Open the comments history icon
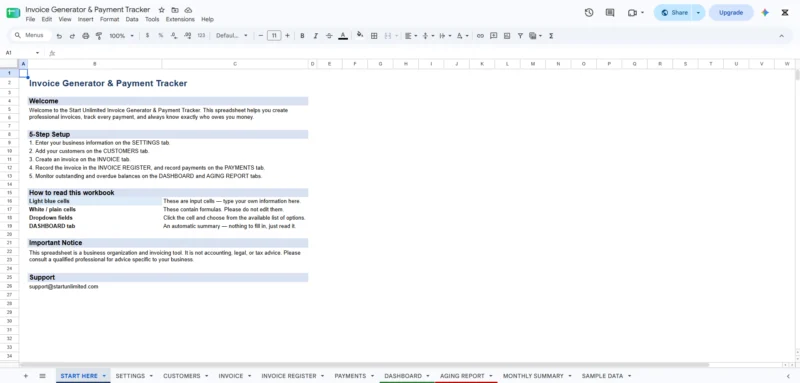Image resolution: width=800 pixels, height=383 pixels. point(610,13)
